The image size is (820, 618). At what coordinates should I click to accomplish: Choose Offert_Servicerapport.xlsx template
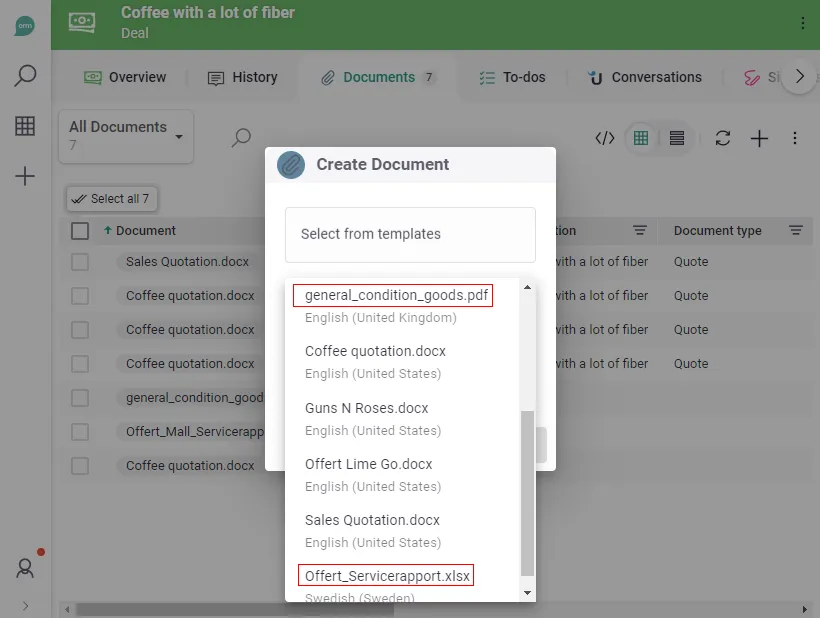[386, 575]
